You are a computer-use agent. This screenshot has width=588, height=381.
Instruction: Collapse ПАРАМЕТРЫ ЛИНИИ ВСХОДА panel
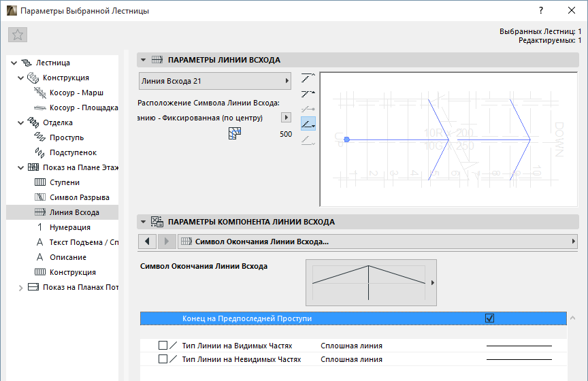click(143, 60)
